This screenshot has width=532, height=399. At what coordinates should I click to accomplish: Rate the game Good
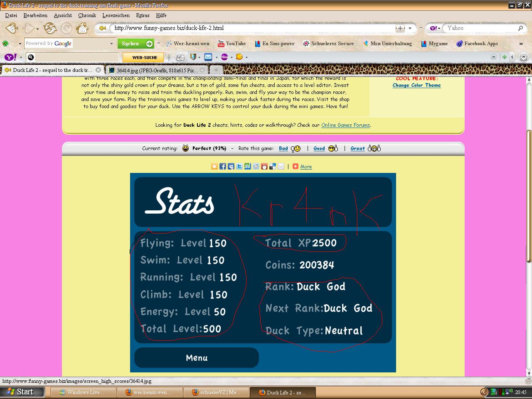point(319,148)
